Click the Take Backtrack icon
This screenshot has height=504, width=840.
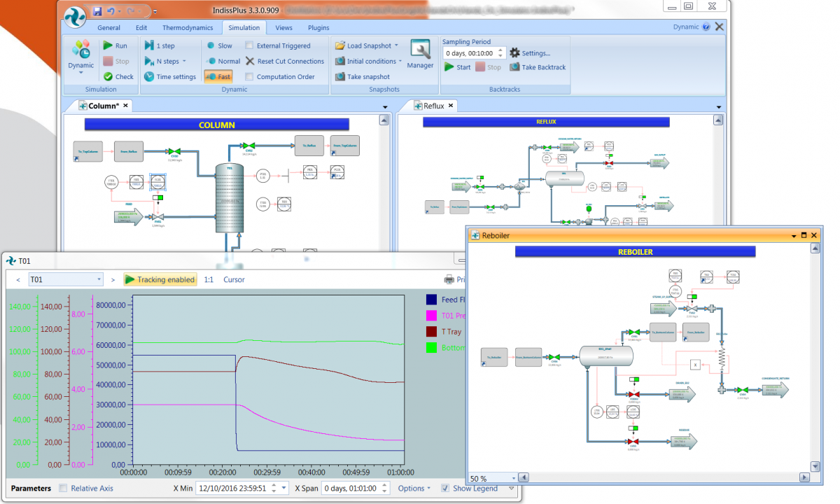coord(514,67)
